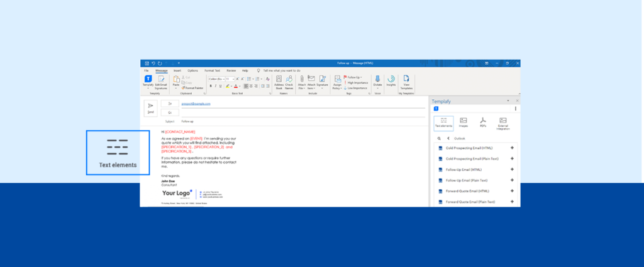The height and width of the screenshot is (267, 644).
Task: Toggle underline formatting
Action: [x=220, y=86]
